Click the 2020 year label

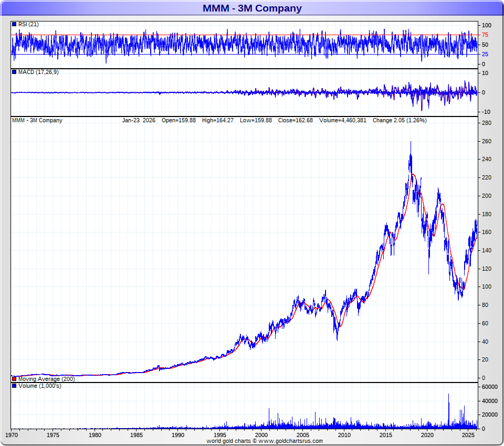tap(427, 435)
